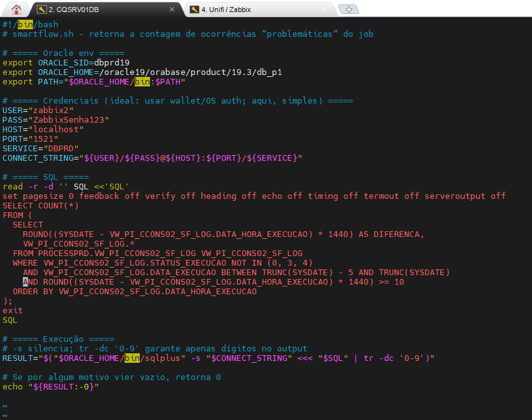Switch to the 4. Unifi / Zabbix tab
The height and width of the screenshot is (420, 532).
click(x=235, y=10)
